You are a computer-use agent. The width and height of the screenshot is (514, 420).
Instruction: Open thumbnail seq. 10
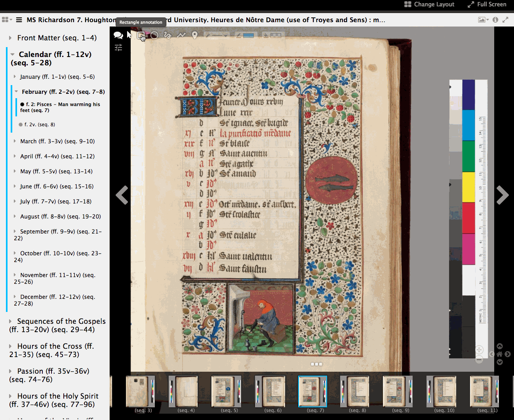coord(442,391)
